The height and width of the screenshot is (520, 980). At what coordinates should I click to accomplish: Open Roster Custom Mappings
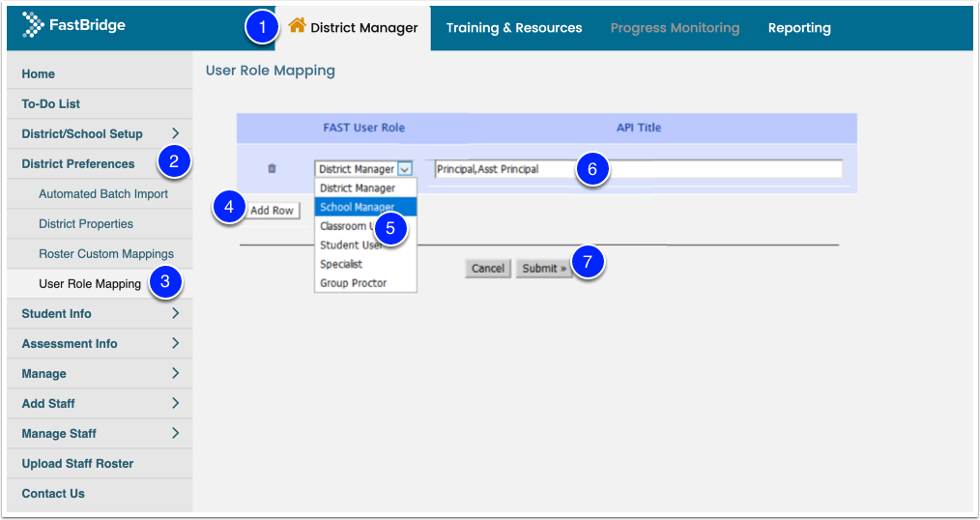(106, 254)
